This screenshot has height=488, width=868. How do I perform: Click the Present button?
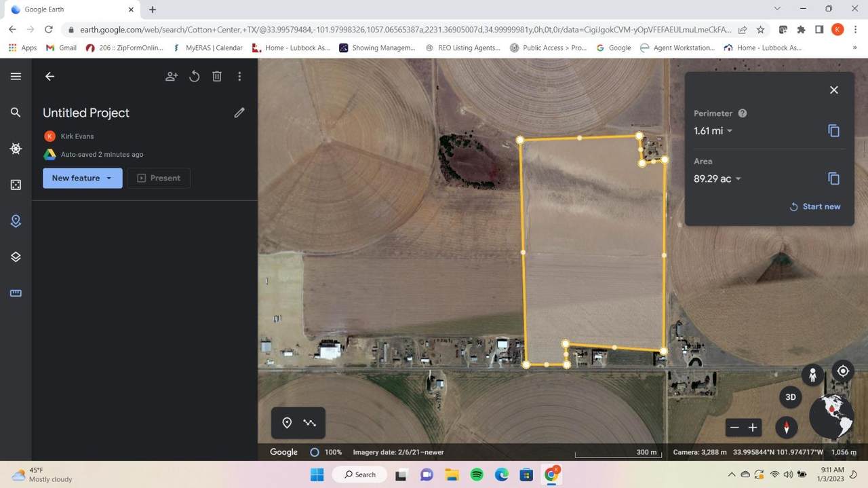159,178
